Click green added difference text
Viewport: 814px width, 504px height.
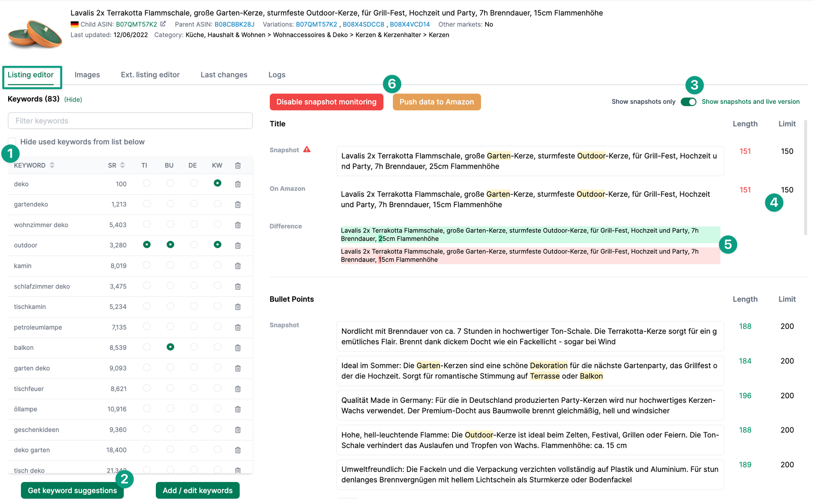pyautogui.click(x=530, y=234)
